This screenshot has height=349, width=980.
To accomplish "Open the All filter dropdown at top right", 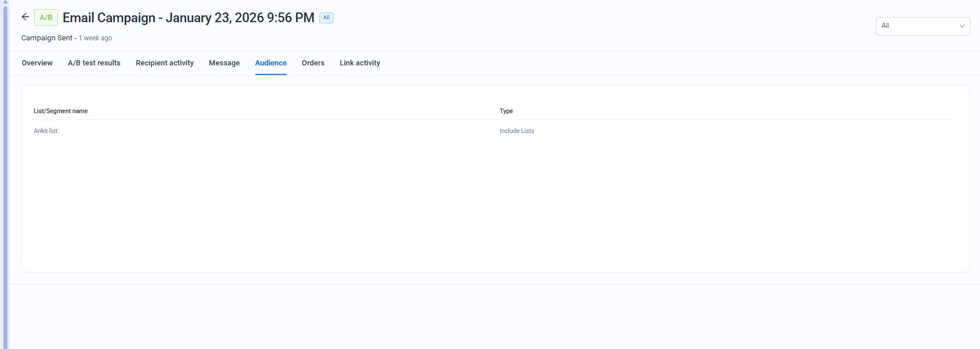I will pos(922,26).
